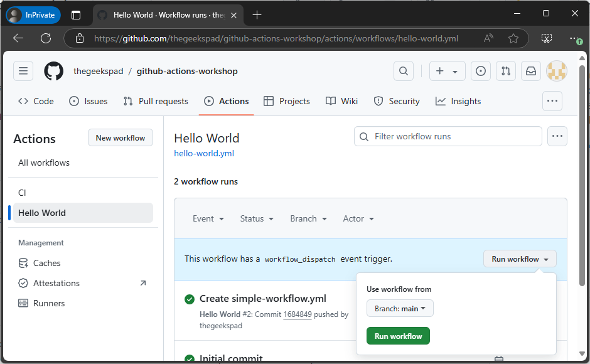Open the Projects tab
This screenshot has height=364, width=590.
(x=287, y=101)
